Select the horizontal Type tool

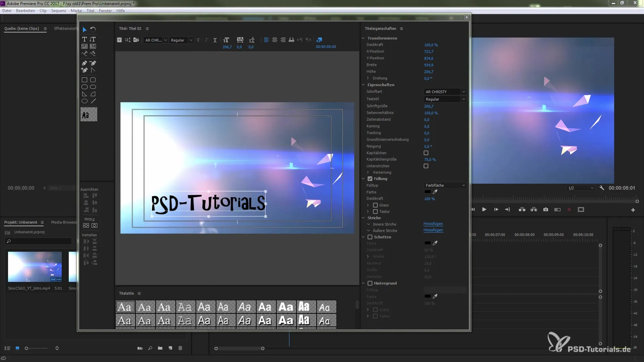click(85, 39)
